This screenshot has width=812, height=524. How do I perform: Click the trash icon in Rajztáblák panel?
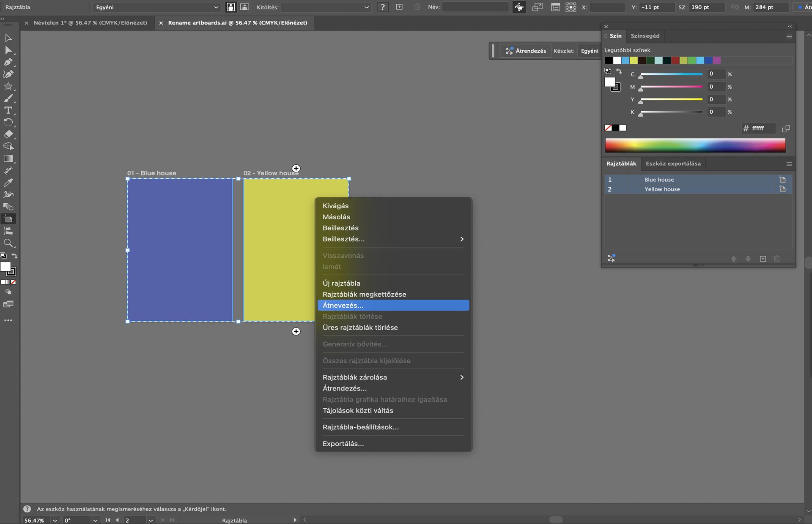(x=776, y=259)
